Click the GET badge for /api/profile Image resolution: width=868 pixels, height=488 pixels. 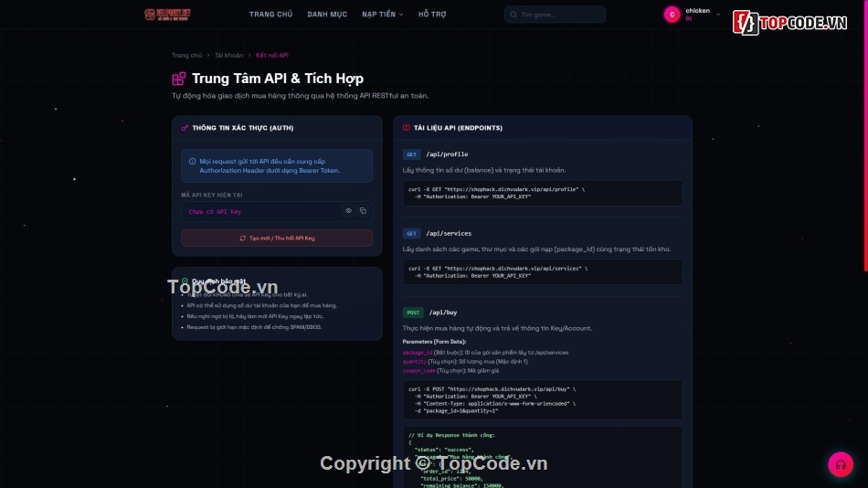[411, 154]
